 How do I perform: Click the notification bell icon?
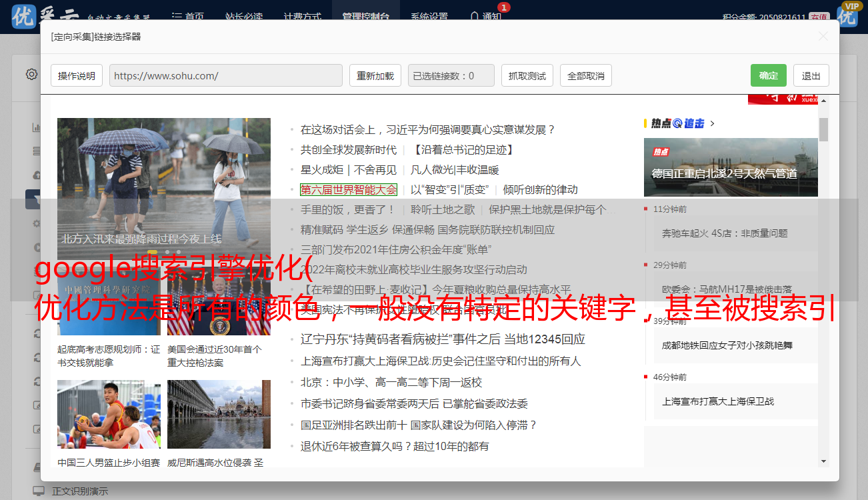pos(474,16)
